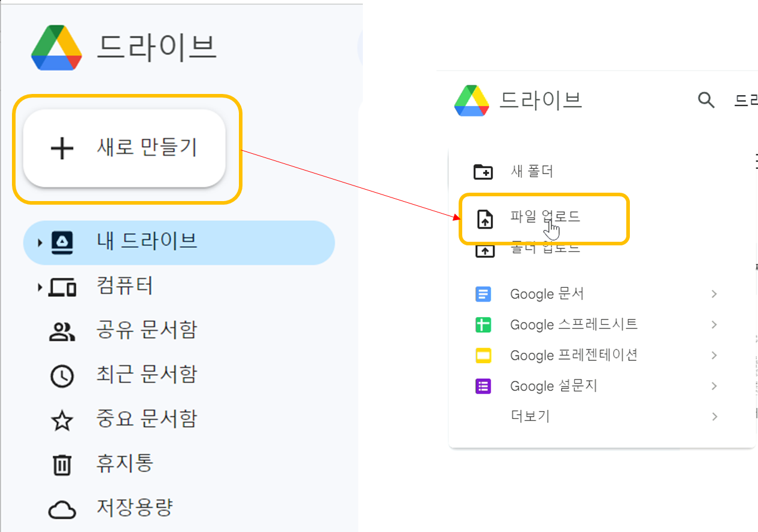This screenshot has width=758, height=532.
Task: Click the yellow Google Slides icon
Action: click(x=483, y=355)
